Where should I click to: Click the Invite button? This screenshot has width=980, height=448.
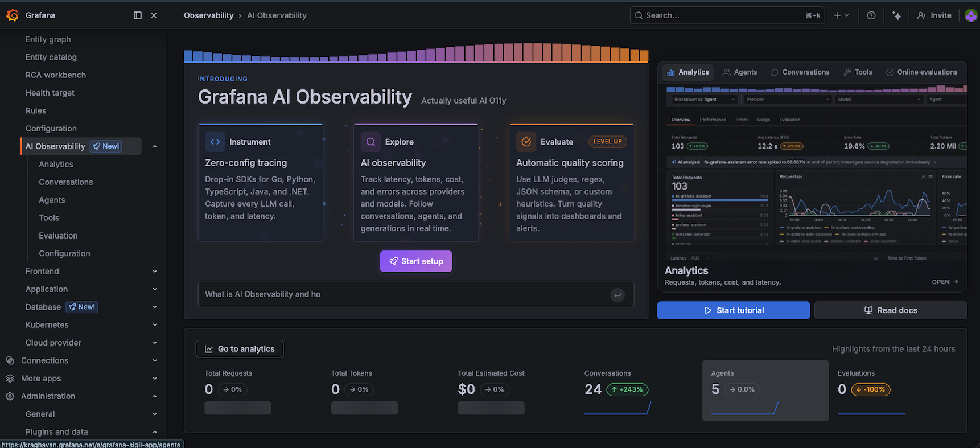[934, 15]
